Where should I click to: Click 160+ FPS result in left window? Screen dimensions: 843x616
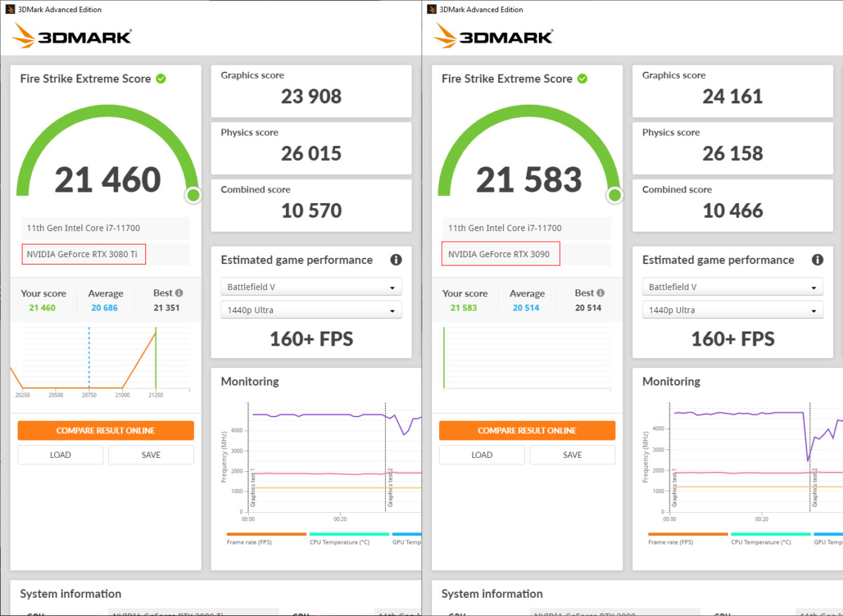311,339
